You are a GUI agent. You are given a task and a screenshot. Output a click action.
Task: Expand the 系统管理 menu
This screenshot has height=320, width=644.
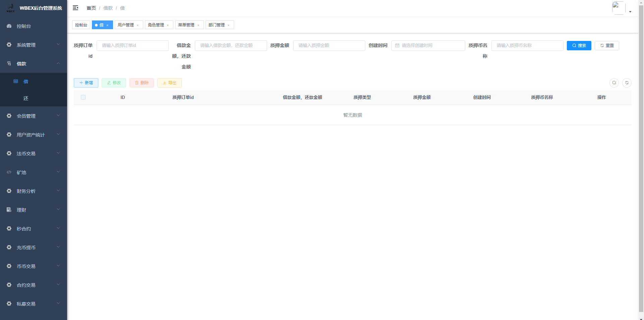tap(34, 45)
